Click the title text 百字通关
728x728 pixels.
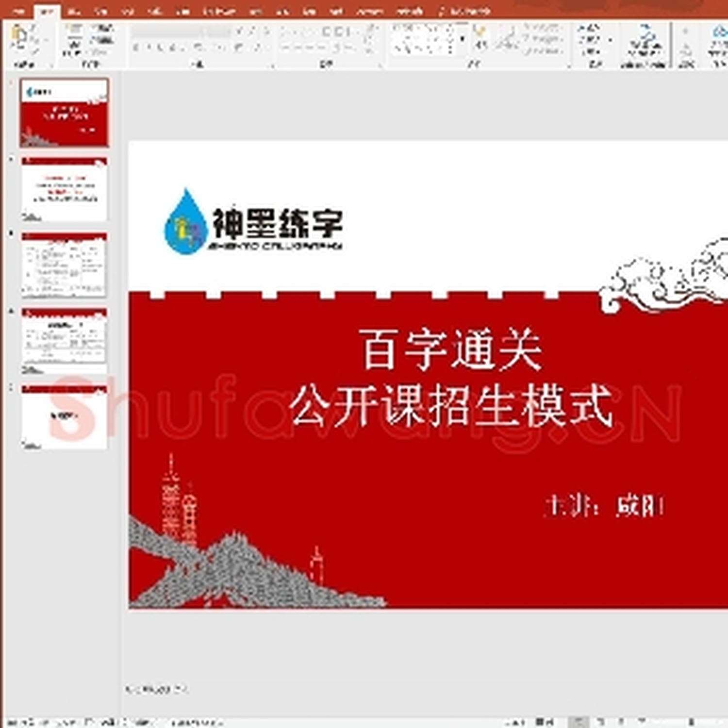(x=451, y=349)
